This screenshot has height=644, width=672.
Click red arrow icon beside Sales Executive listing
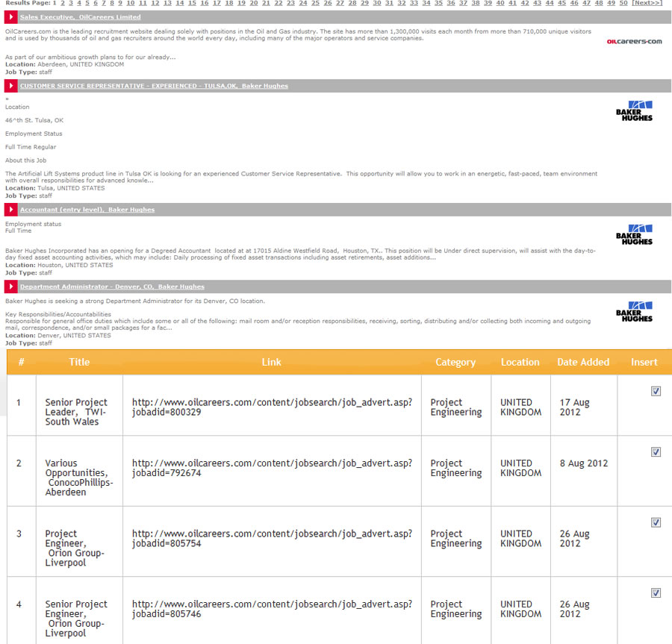(10, 17)
